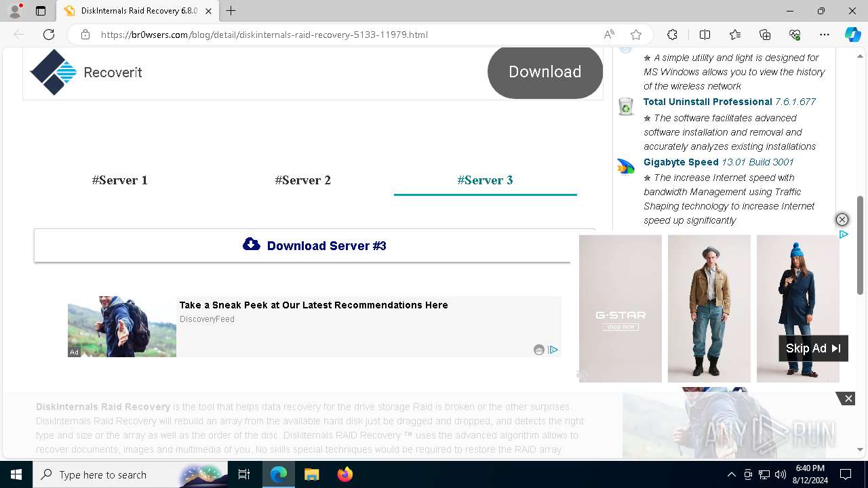Click the DiscoveryFeed label
868x488 pixels.
coord(207,319)
